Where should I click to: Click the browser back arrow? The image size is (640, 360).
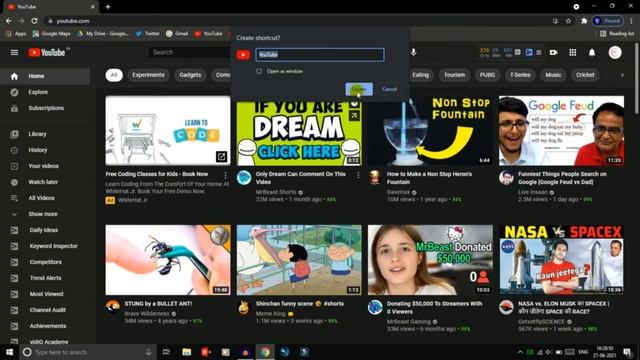[x=9, y=21]
